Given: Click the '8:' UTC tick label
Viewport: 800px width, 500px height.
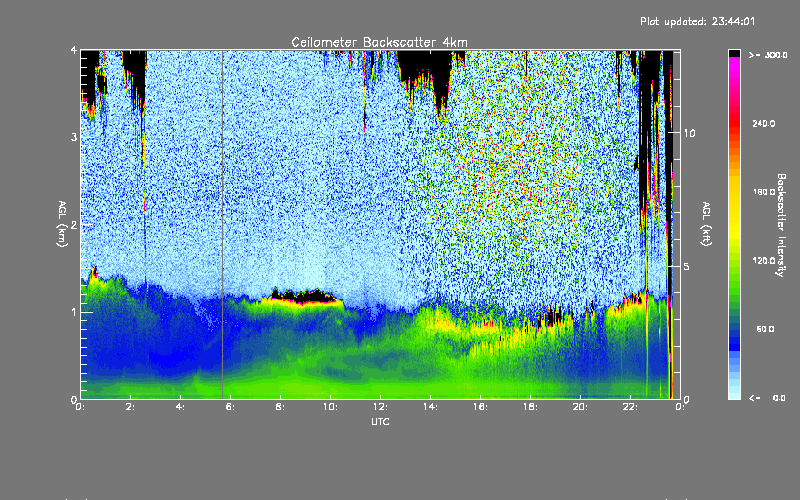Looking at the screenshot, I should click(281, 407).
